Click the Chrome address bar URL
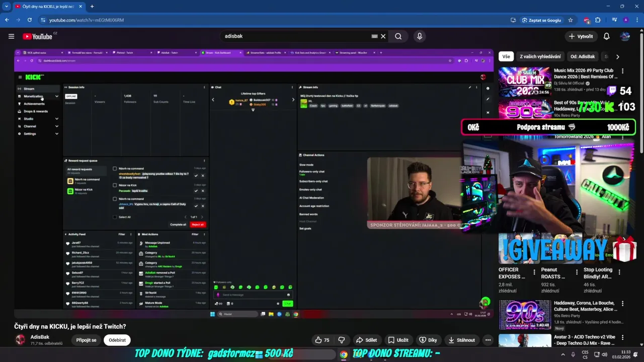Image resolution: width=644 pixels, height=362 pixels. (x=87, y=20)
